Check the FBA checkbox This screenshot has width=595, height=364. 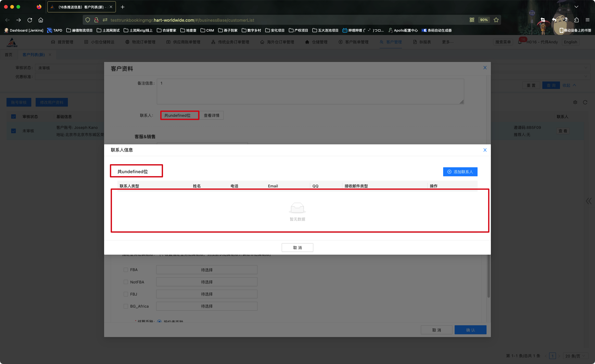coord(126,270)
